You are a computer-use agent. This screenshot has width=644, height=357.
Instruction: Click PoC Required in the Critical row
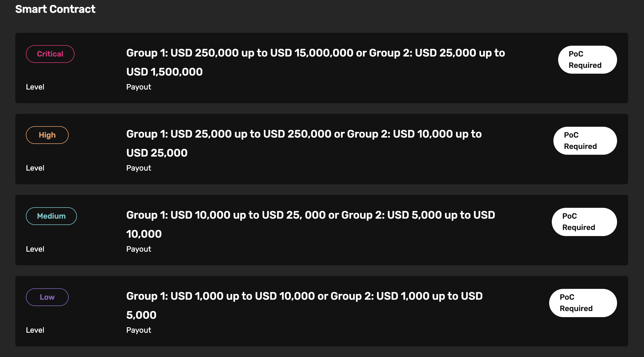click(x=587, y=60)
